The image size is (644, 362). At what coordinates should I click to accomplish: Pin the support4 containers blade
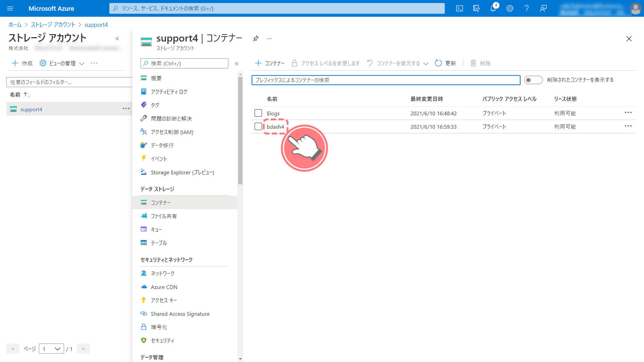click(256, 39)
